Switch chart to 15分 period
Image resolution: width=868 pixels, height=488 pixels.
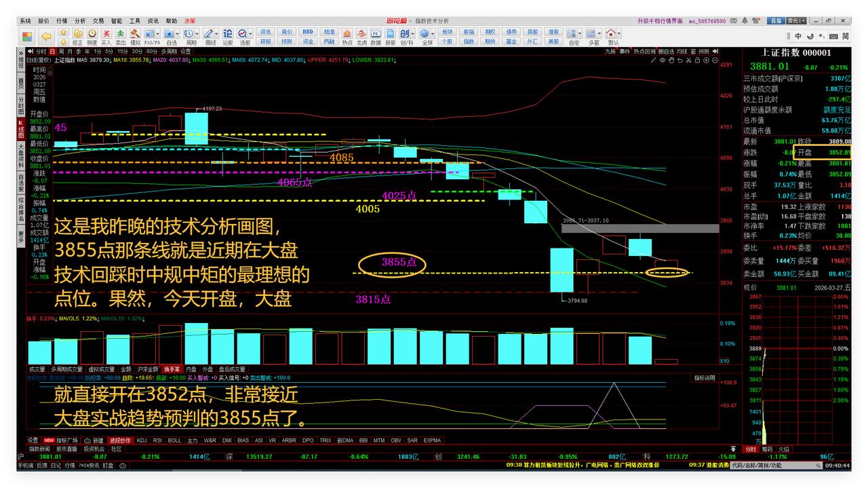click(122, 52)
